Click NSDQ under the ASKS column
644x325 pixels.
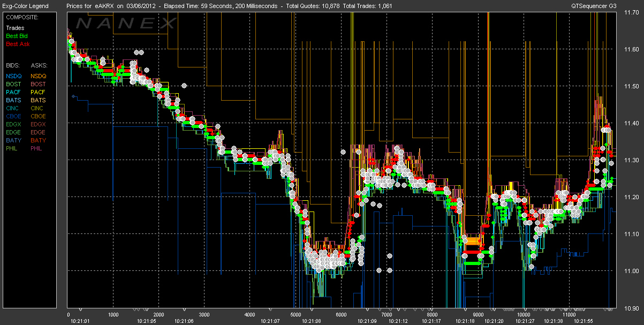point(39,76)
